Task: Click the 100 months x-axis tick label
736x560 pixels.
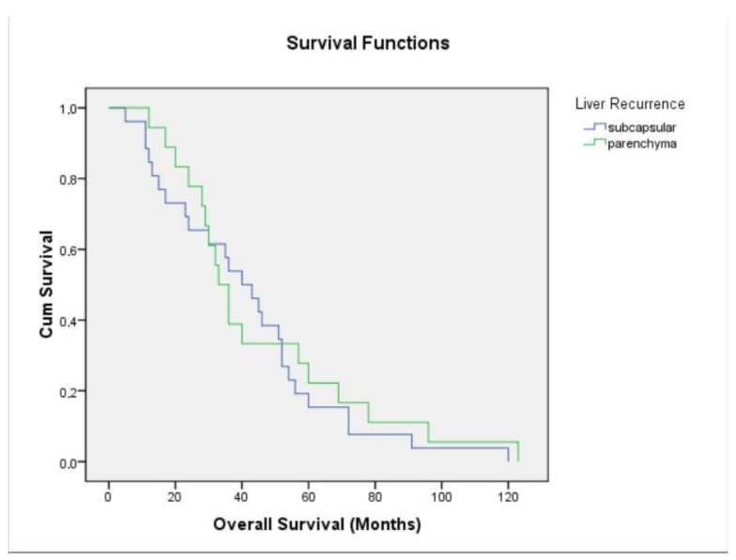Action: click(441, 497)
